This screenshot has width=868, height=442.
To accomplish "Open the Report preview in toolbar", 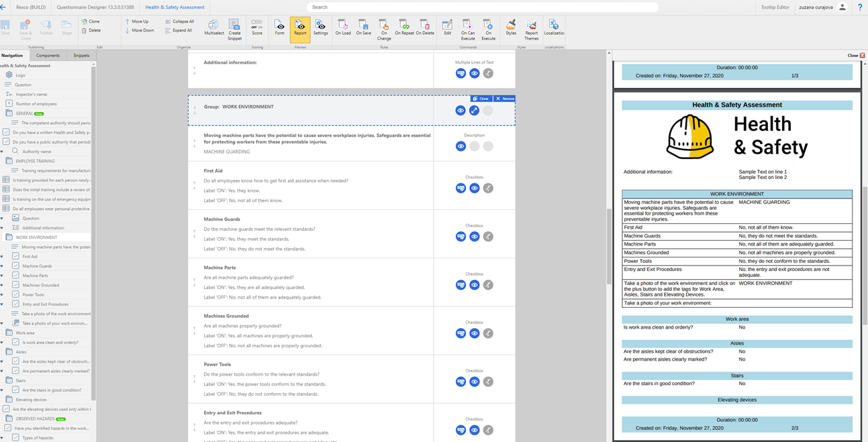I will pyautogui.click(x=300, y=30).
